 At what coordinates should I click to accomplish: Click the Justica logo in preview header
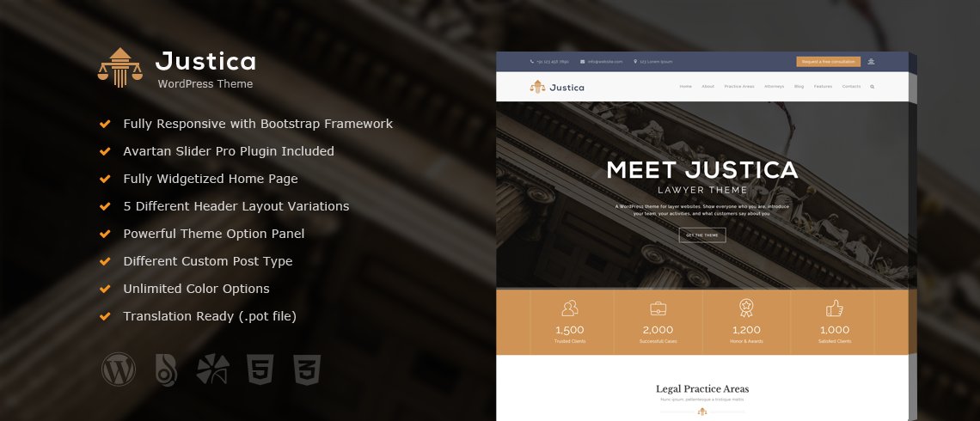(x=557, y=87)
